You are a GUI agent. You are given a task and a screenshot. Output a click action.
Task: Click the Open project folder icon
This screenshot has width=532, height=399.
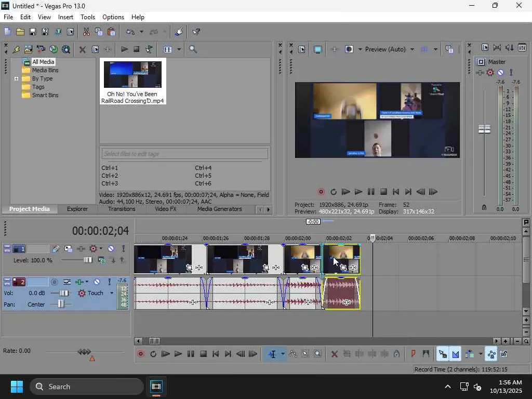[20, 32]
